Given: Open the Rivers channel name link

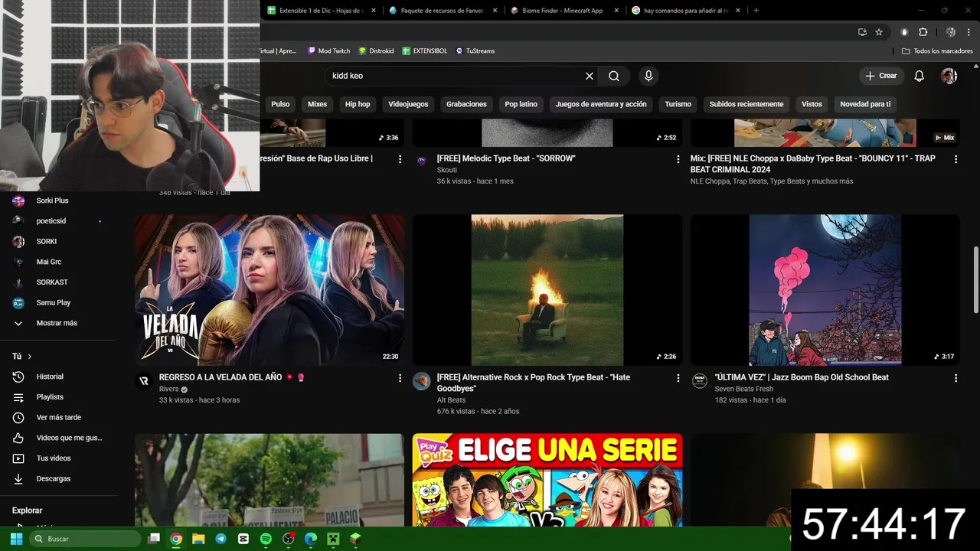Looking at the screenshot, I should (x=168, y=389).
